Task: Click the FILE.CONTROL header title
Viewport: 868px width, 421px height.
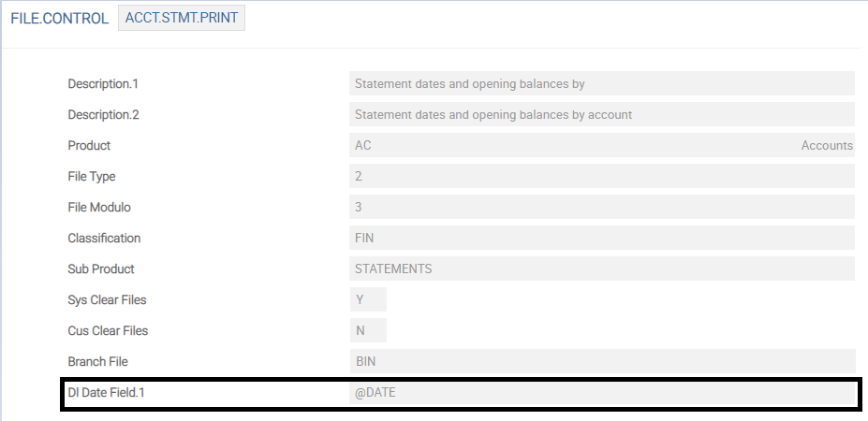Action: [x=60, y=19]
